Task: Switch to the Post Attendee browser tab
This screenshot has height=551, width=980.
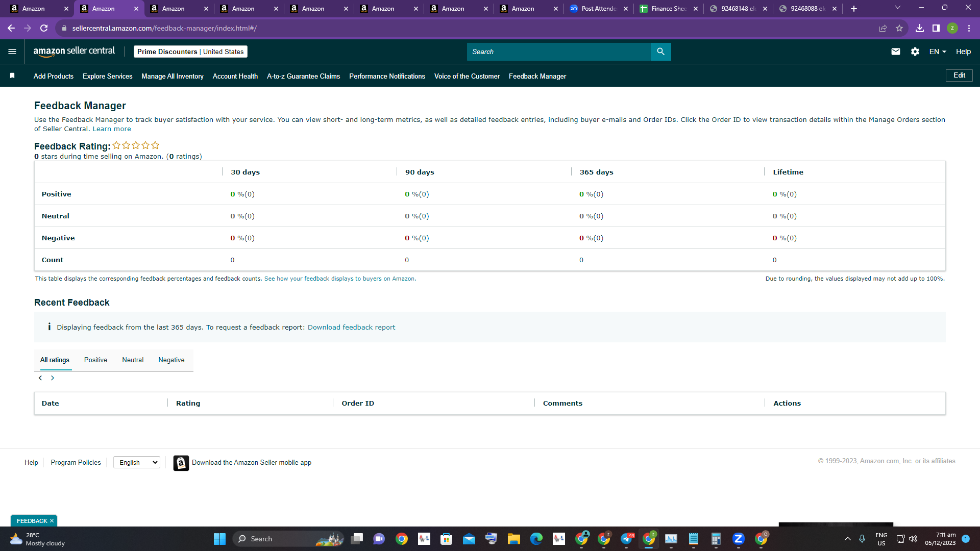Action: click(x=599, y=9)
